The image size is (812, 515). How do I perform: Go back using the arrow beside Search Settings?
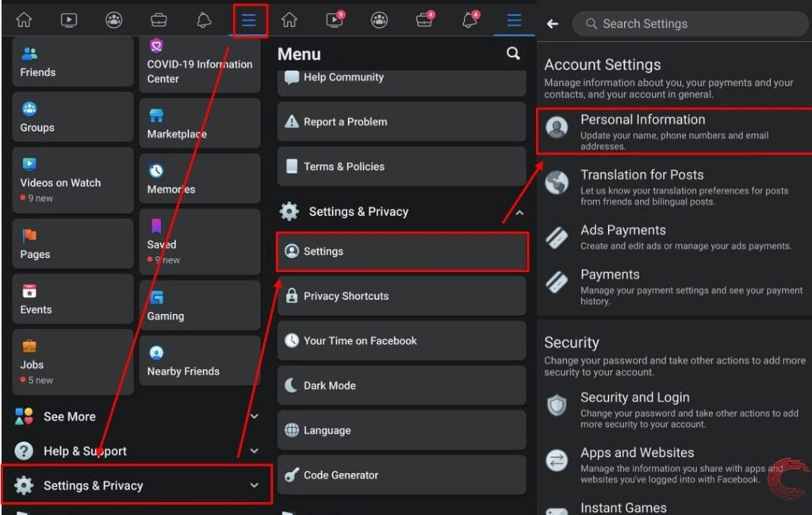pos(553,24)
